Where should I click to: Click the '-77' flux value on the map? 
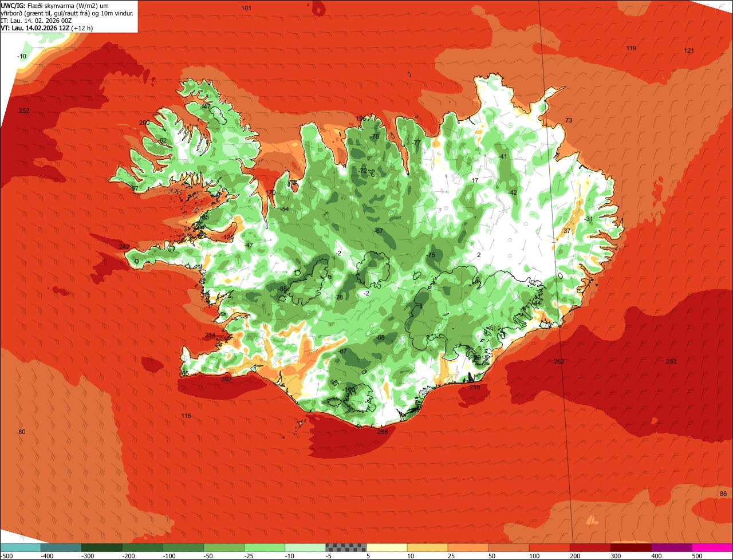point(416,143)
